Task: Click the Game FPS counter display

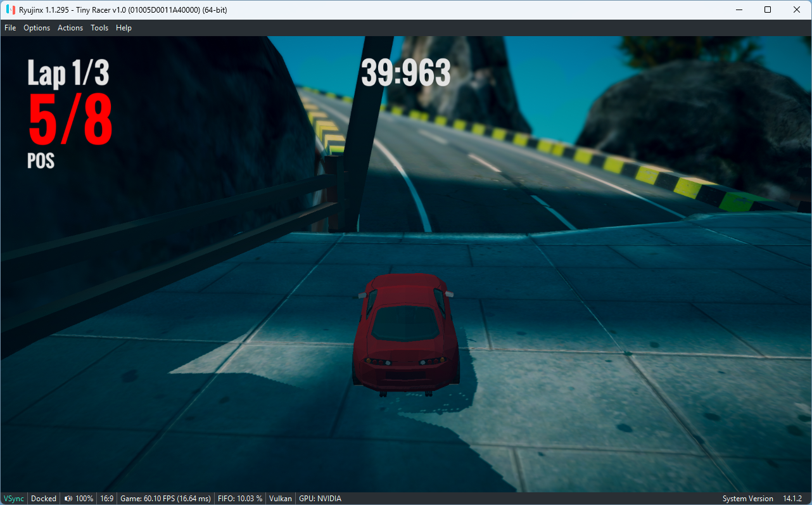Action: (x=165, y=498)
